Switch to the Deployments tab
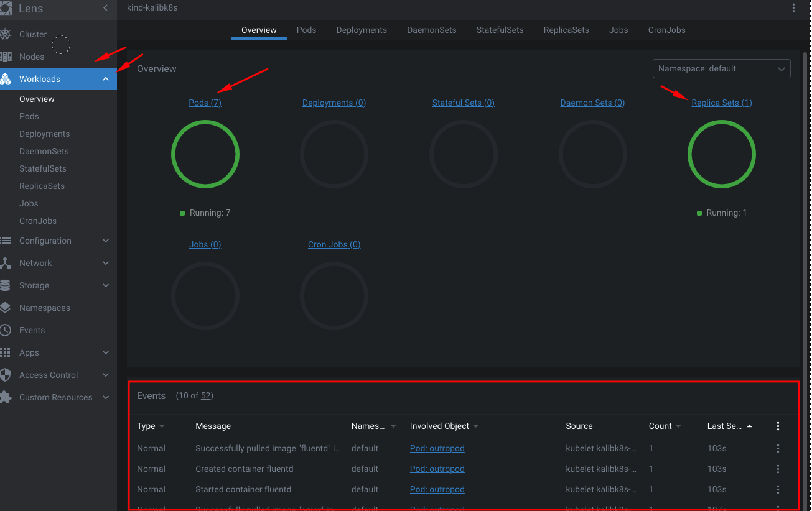Viewport: 812px width, 511px height. point(362,30)
